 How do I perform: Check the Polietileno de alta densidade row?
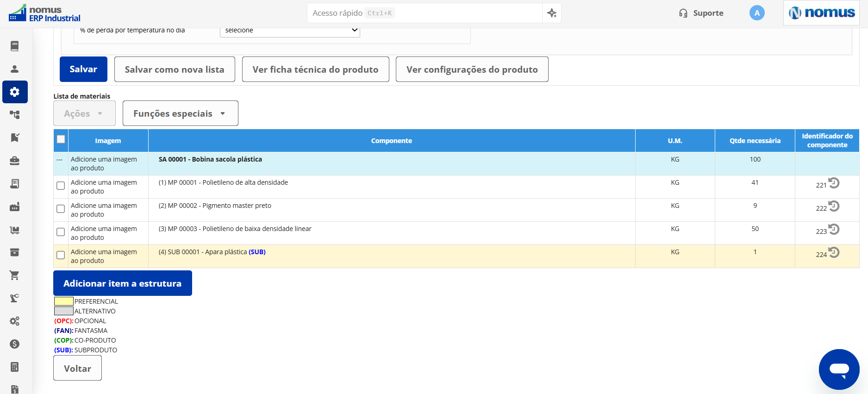click(x=61, y=186)
